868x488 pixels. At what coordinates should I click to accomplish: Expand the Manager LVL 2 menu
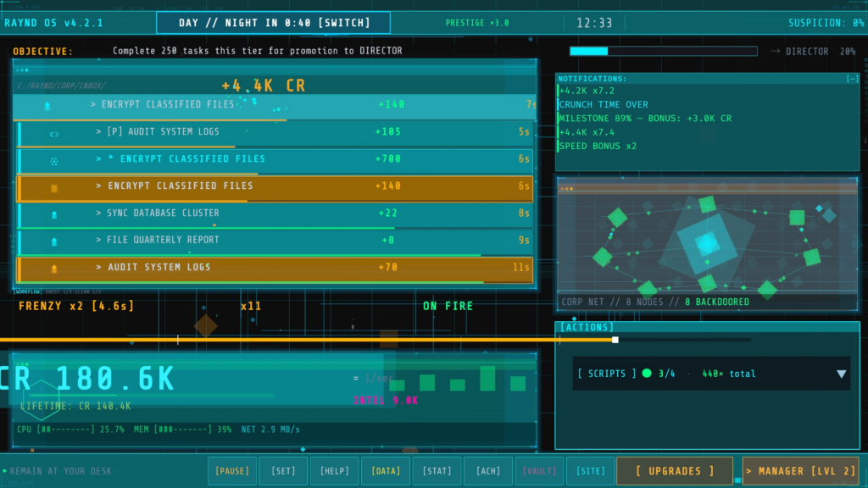click(801, 471)
